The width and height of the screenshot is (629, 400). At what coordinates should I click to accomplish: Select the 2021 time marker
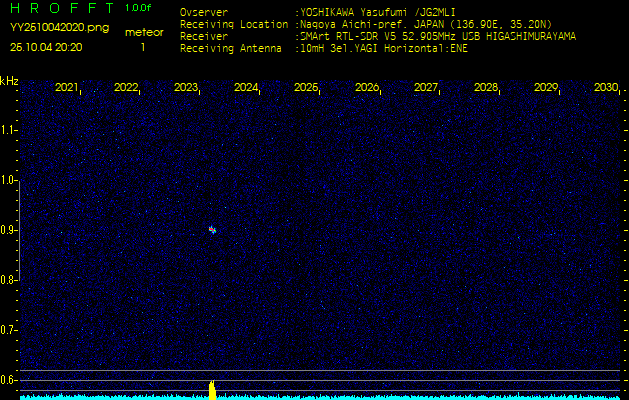tap(66, 88)
